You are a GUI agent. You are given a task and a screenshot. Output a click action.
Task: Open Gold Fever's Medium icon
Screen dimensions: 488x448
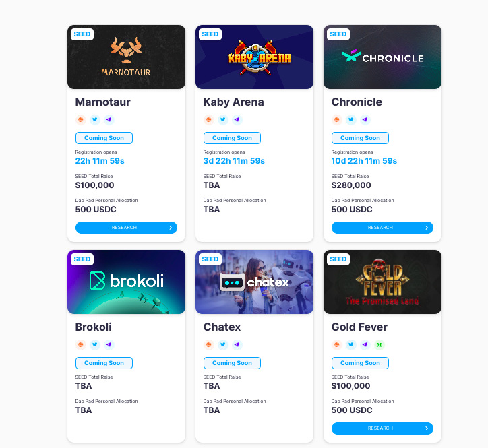click(379, 345)
